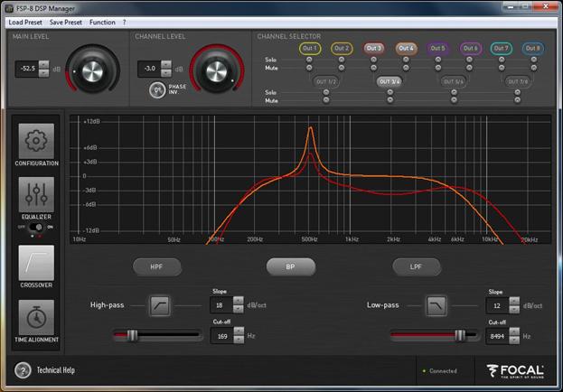Adjust the Low-pass Cut-off stepper arrows
563x392 pixels.
(x=516, y=335)
